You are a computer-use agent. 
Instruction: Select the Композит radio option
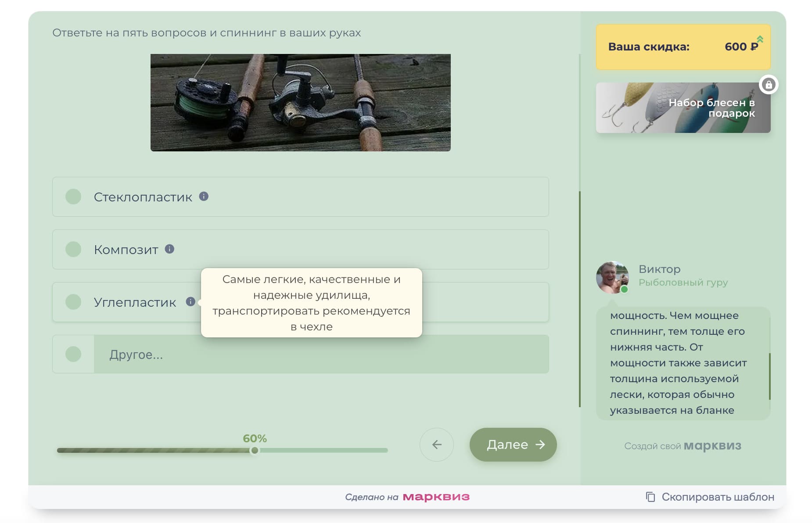tap(73, 249)
